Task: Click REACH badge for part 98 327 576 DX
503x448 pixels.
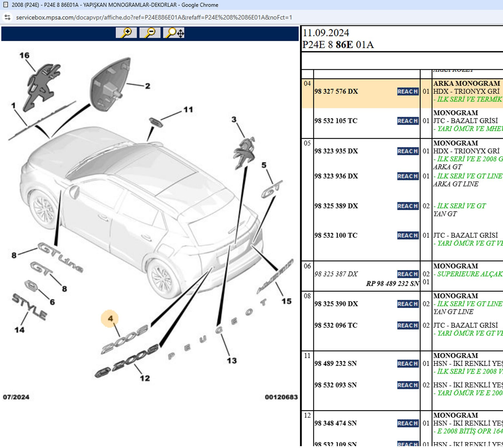Action: pyautogui.click(x=408, y=92)
